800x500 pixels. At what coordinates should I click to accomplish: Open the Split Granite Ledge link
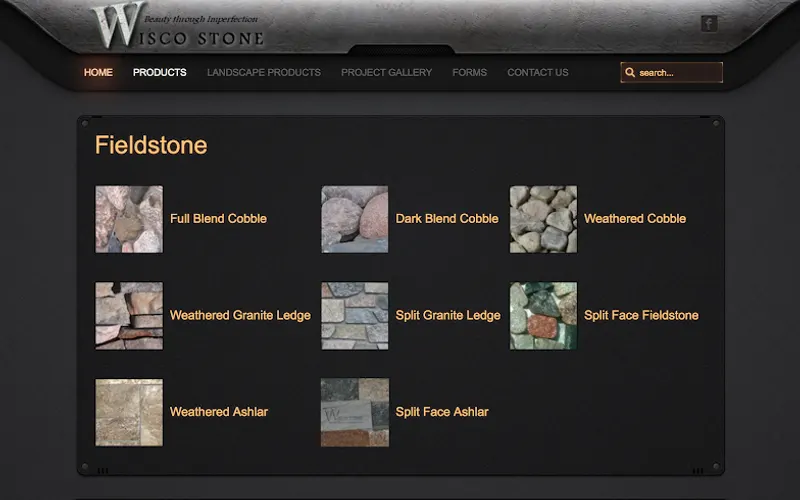pyautogui.click(x=448, y=315)
